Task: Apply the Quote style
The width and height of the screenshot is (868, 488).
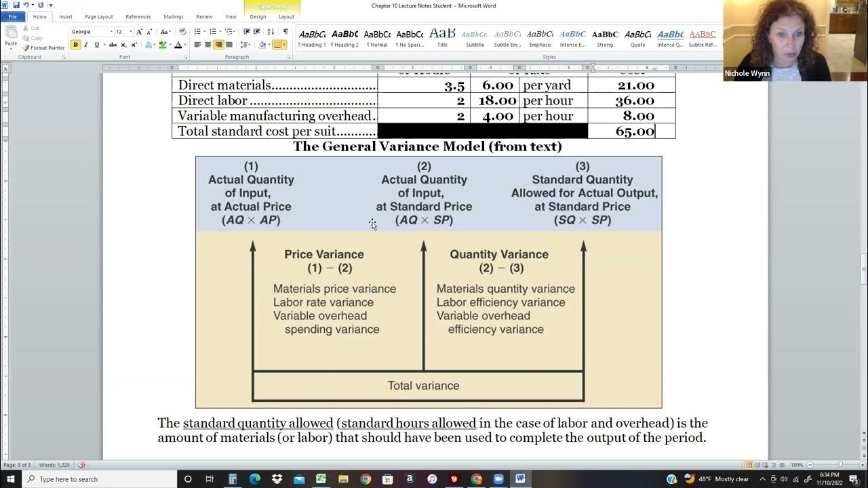Action: 637,38
